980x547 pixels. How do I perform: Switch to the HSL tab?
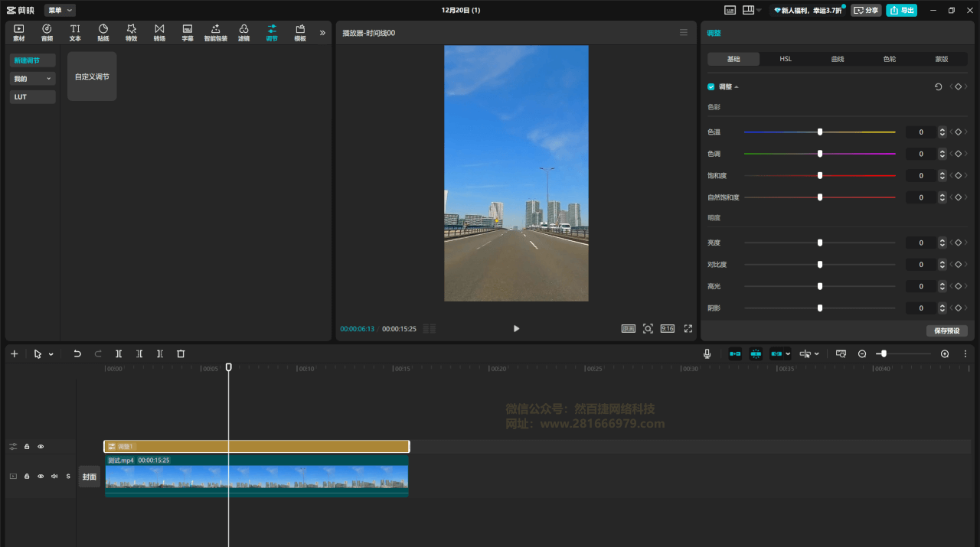[786, 59]
